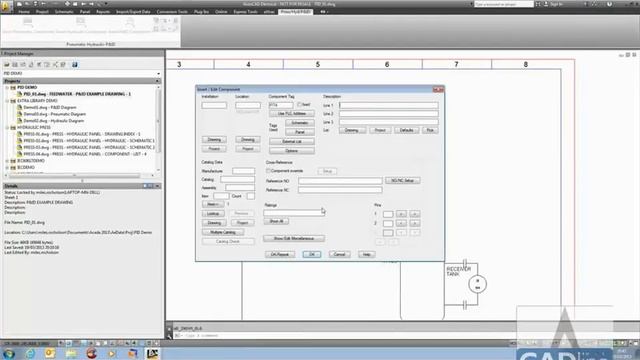Open the Import/Export Data tab
The width and height of the screenshot is (640, 360).
133,12
